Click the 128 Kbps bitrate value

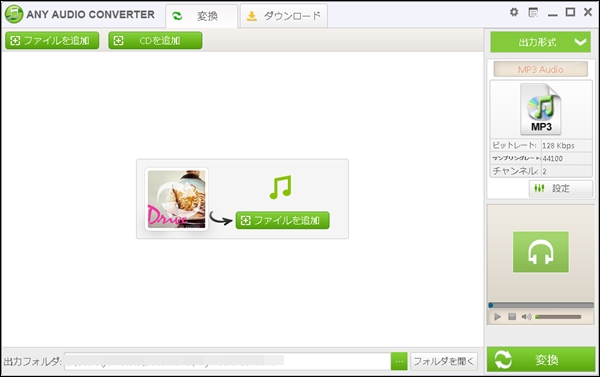[x=558, y=146]
